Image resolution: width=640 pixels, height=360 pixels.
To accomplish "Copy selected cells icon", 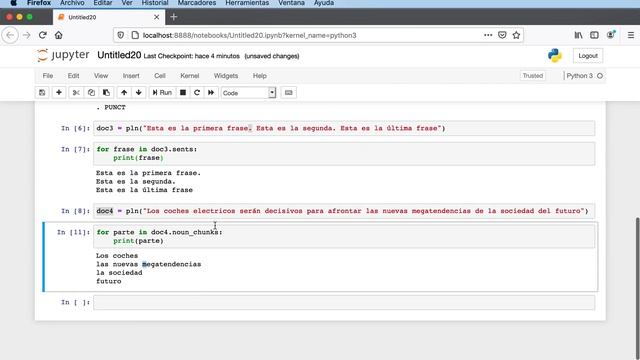I will pyautogui.click(x=91, y=93).
